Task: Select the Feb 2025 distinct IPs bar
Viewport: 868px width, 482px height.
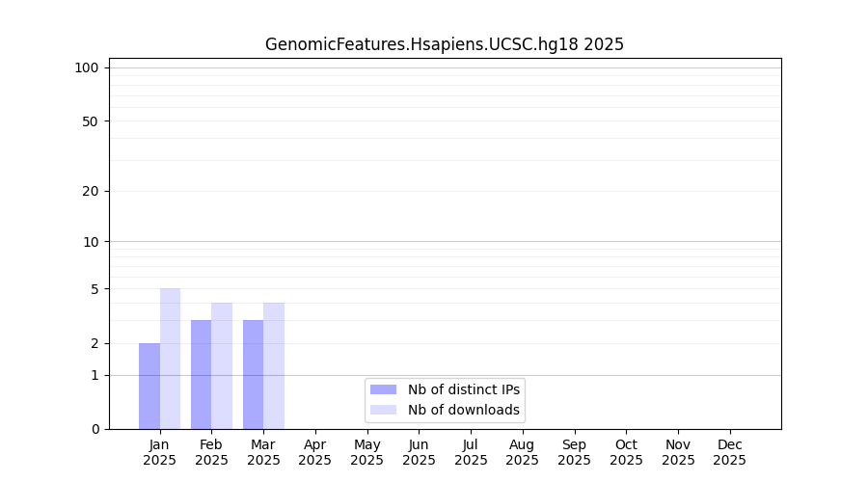Action: [201, 374]
